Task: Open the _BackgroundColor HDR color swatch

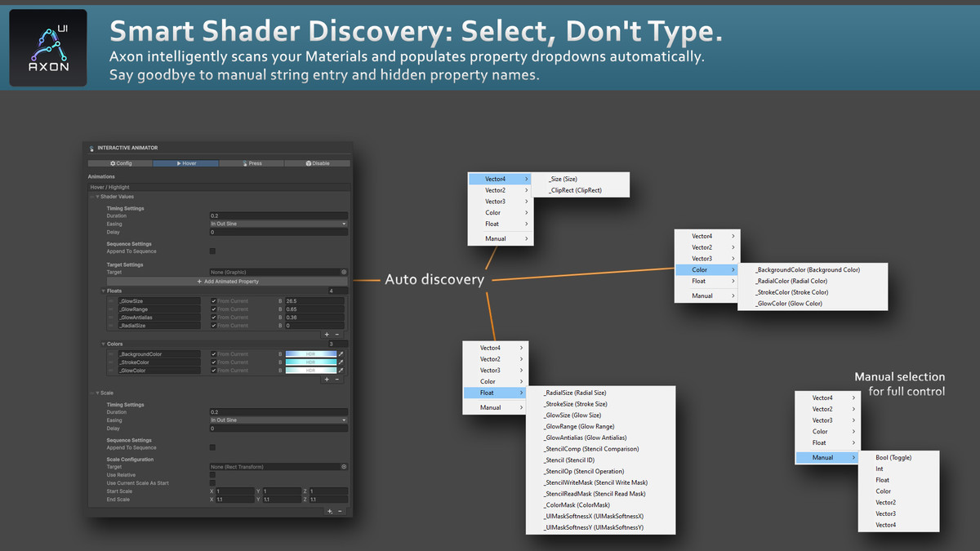Action: coord(310,354)
